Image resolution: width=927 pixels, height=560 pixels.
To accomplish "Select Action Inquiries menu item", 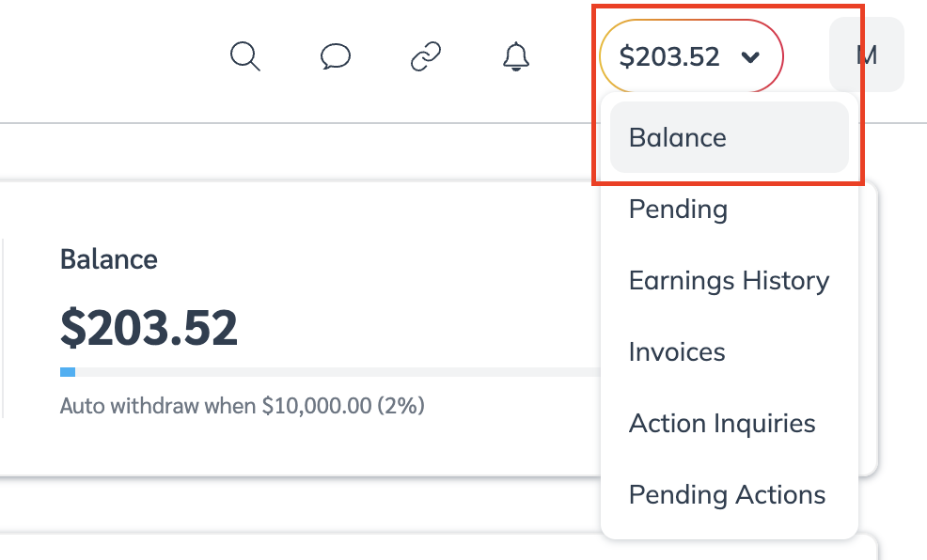I will pos(722,423).
